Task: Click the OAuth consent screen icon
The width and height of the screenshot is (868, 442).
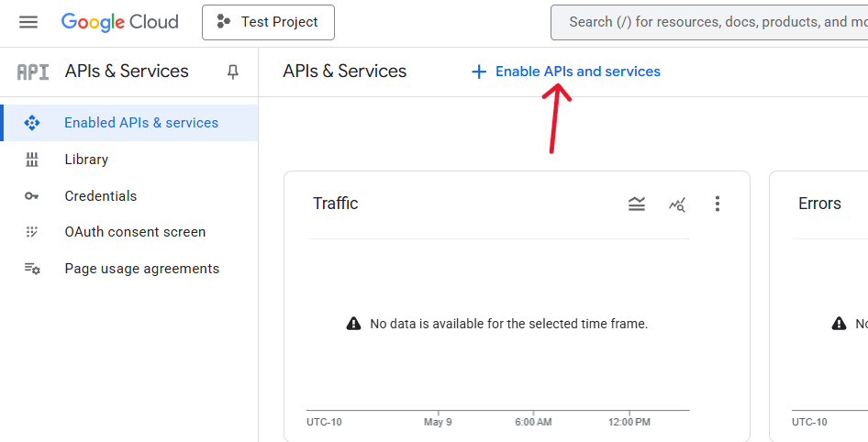Action: [x=32, y=232]
